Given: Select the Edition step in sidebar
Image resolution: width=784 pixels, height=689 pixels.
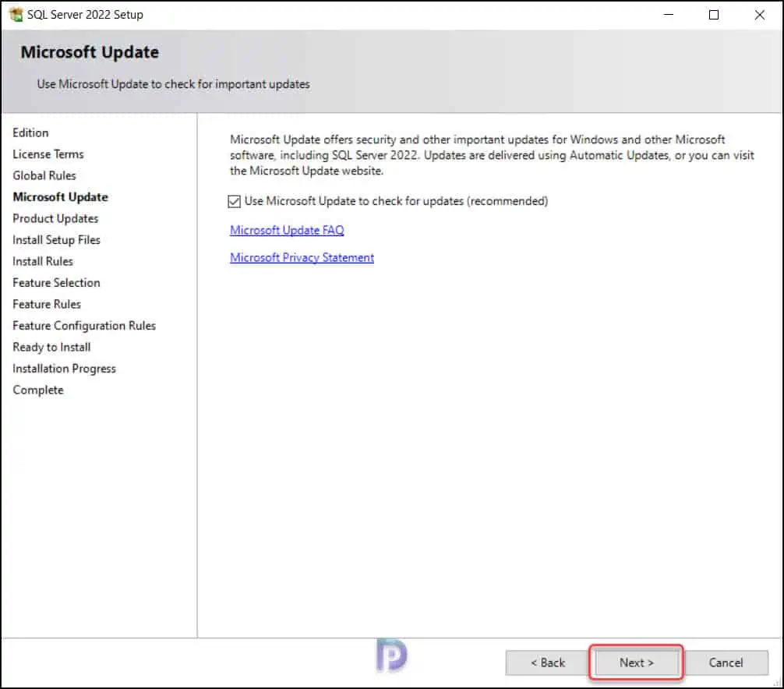Looking at the screenshot, I should [30, 132].
